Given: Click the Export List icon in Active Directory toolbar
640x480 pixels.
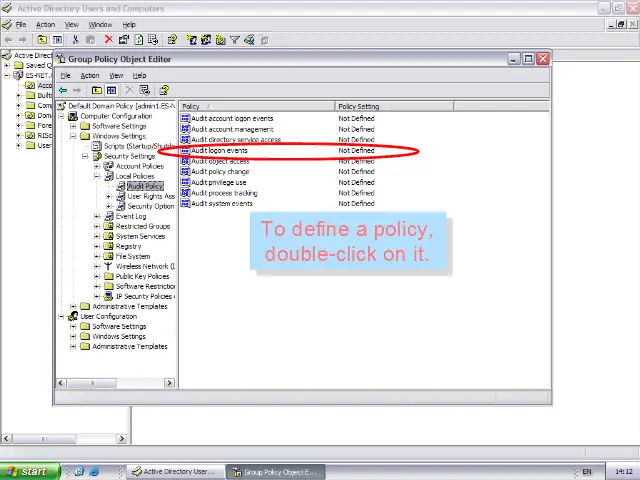Looking at the screenshot, I should (x=153, y=40).
